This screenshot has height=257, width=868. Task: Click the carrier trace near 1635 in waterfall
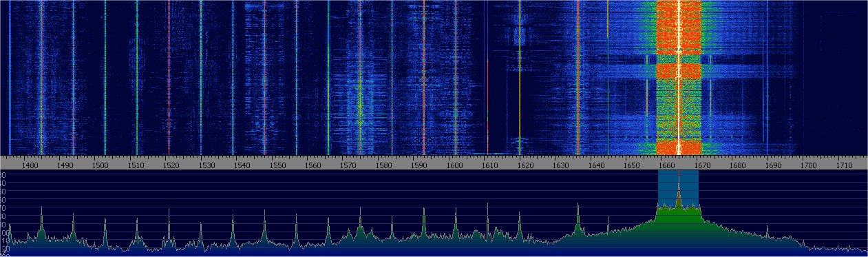tap(578, 77)
